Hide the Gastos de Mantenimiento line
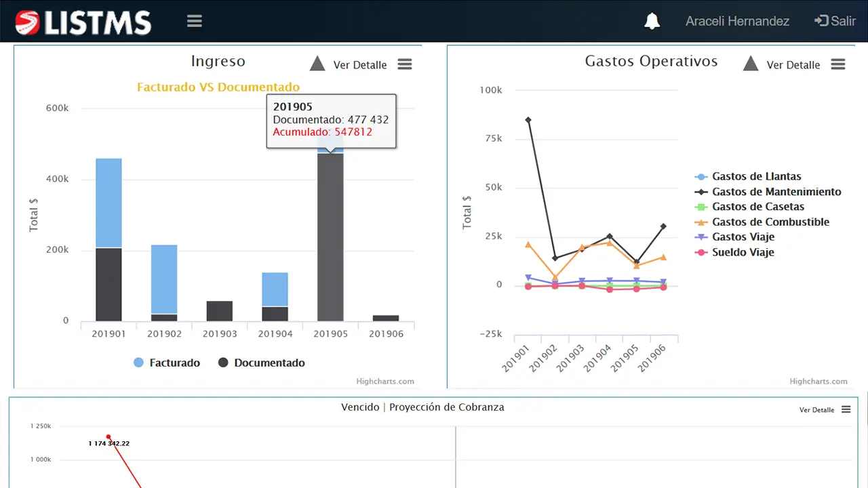This screenshot has height=488, width=868. (776, 192)
